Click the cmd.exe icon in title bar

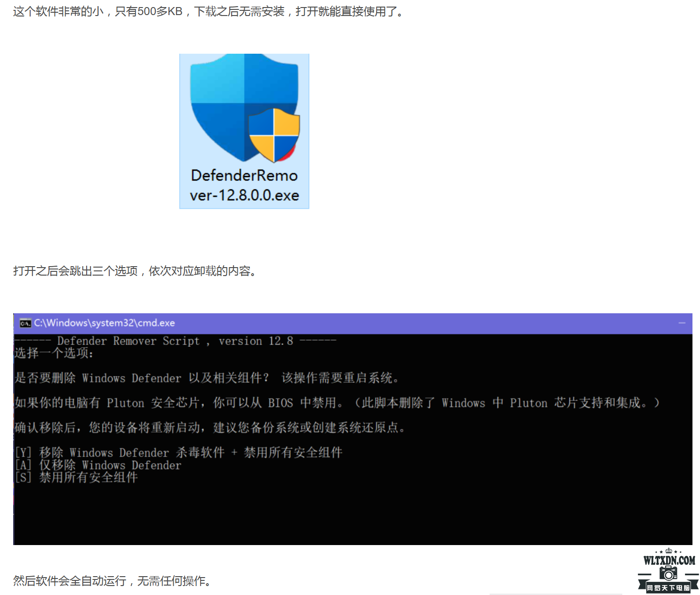(x=25, y=323)
